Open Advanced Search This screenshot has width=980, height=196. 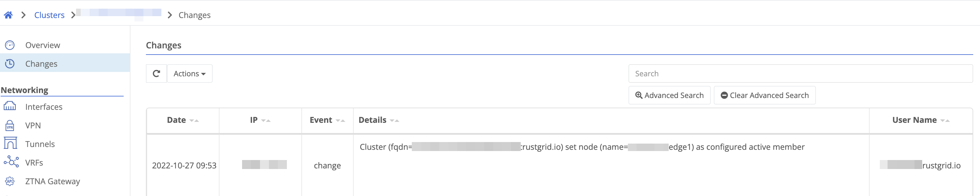(669, 95)
